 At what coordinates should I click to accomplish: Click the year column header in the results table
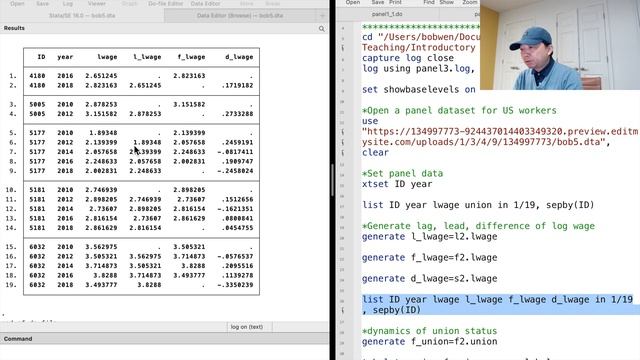click(65, 57)
